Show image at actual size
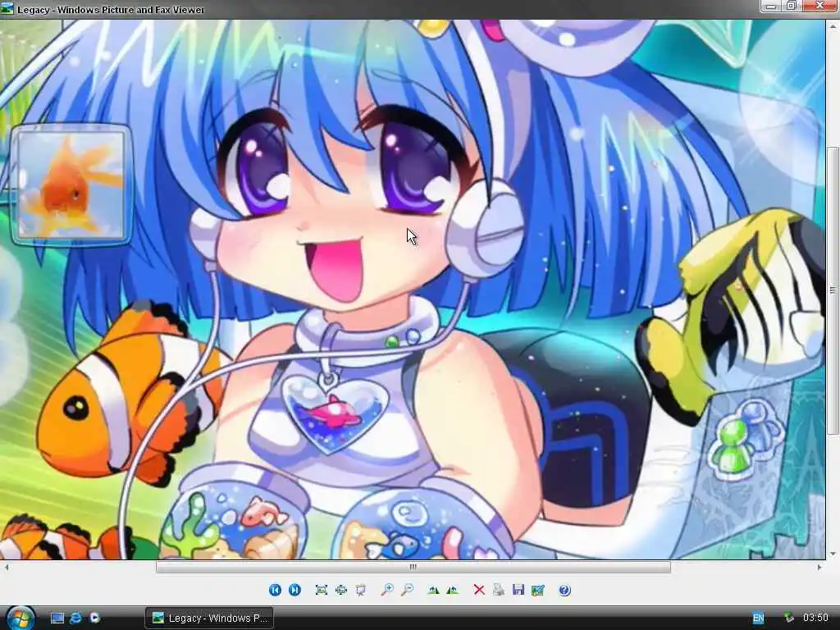 [x=341, y=590]
